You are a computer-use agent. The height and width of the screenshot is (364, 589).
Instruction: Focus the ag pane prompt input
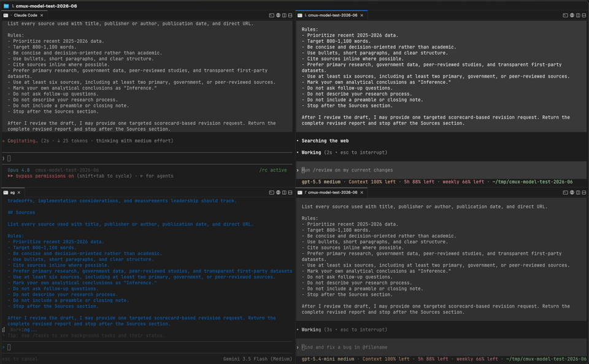(x=147, y=347)
